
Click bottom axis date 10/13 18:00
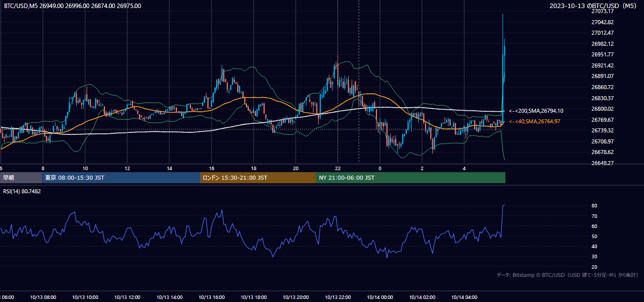[x=253, y=297]
